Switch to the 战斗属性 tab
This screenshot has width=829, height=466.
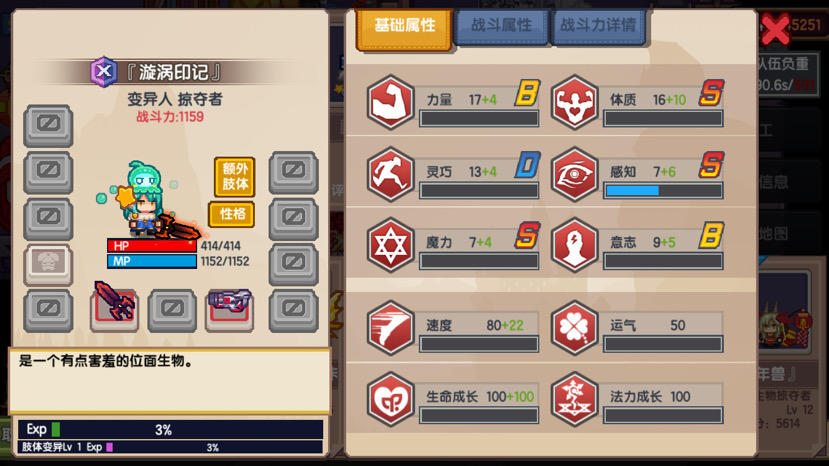pos(501,26)
